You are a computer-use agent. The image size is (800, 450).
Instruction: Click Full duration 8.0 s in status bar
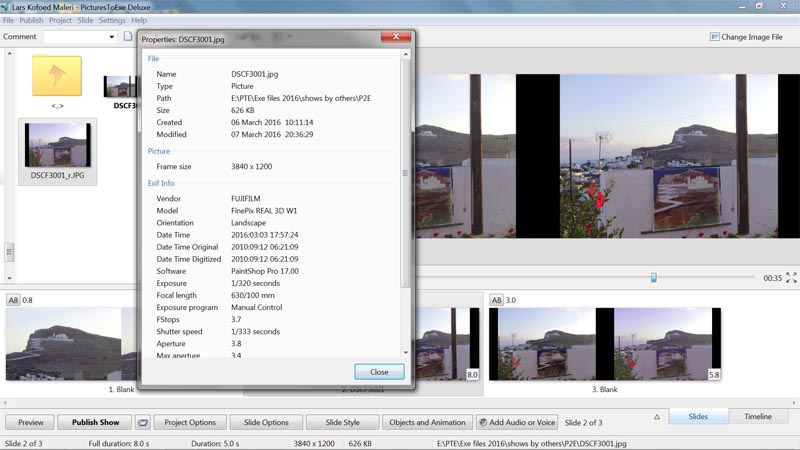click(x=118, y=443)
